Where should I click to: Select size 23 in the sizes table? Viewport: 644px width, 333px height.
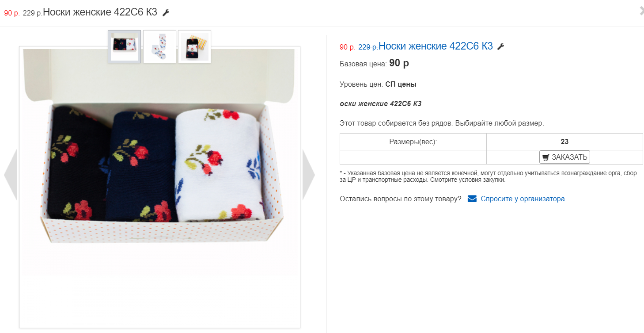click(x=564, y=142)
